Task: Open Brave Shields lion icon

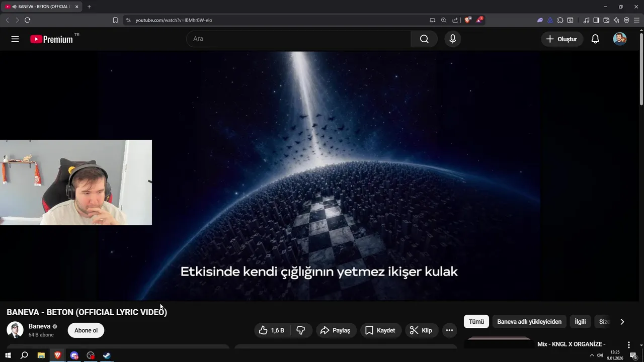Action: pos(468,20)
